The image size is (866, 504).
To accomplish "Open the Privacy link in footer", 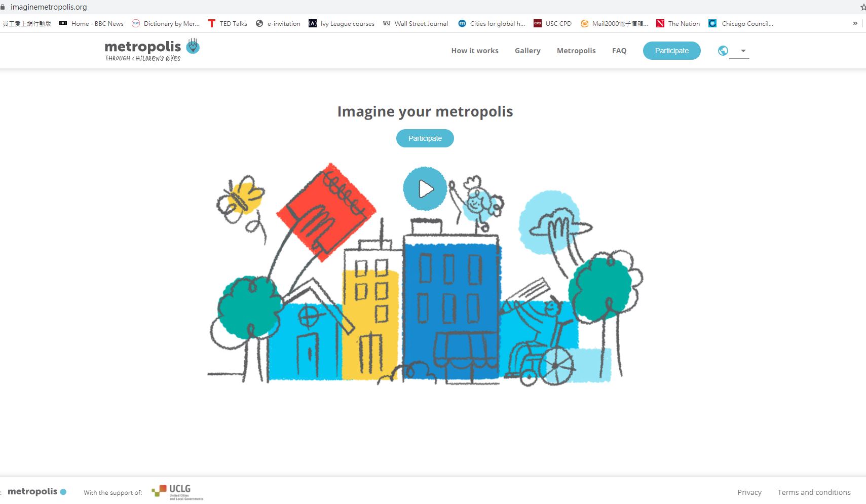I will 749,492.
